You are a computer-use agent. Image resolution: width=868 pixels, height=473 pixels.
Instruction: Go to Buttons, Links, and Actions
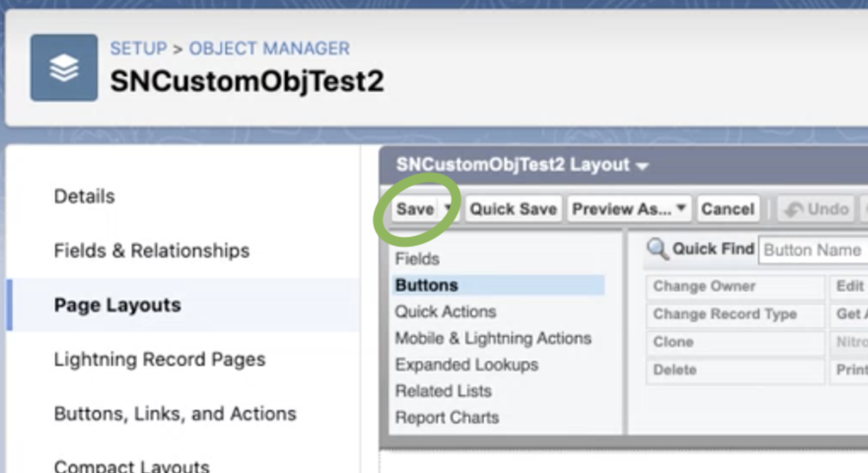(x=175, y=413)
